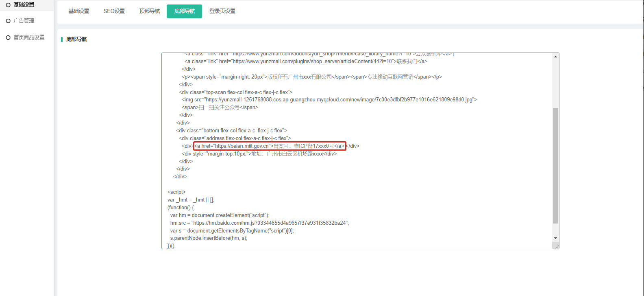Image resolution: width=644 pixels, height=296 pixels.
Task: Click the 底部导航 section heading
Action: pyautogui.click(x=76, y=39)
